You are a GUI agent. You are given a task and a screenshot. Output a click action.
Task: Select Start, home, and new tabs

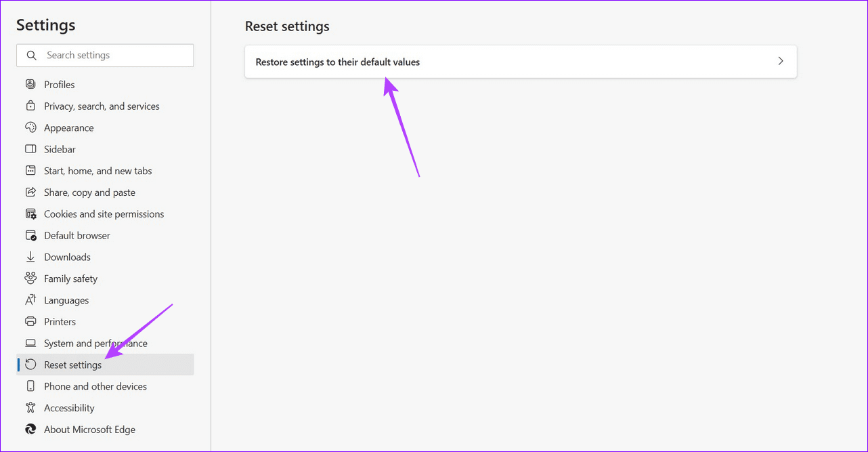click(x=97, y=170)
